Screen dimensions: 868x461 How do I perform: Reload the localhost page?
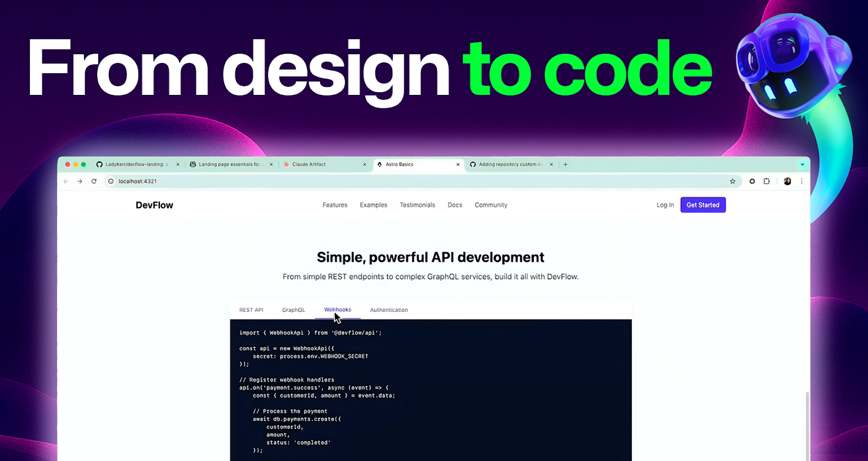(x=94, y=181)
